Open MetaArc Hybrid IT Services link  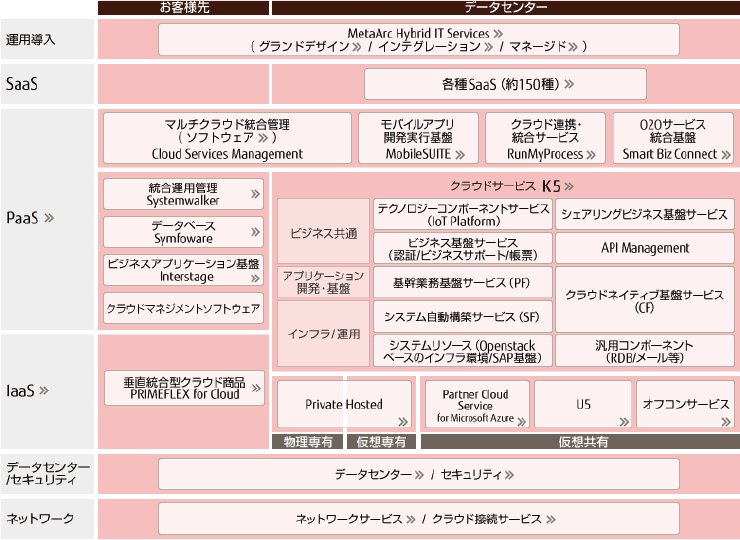pos(425,34)
